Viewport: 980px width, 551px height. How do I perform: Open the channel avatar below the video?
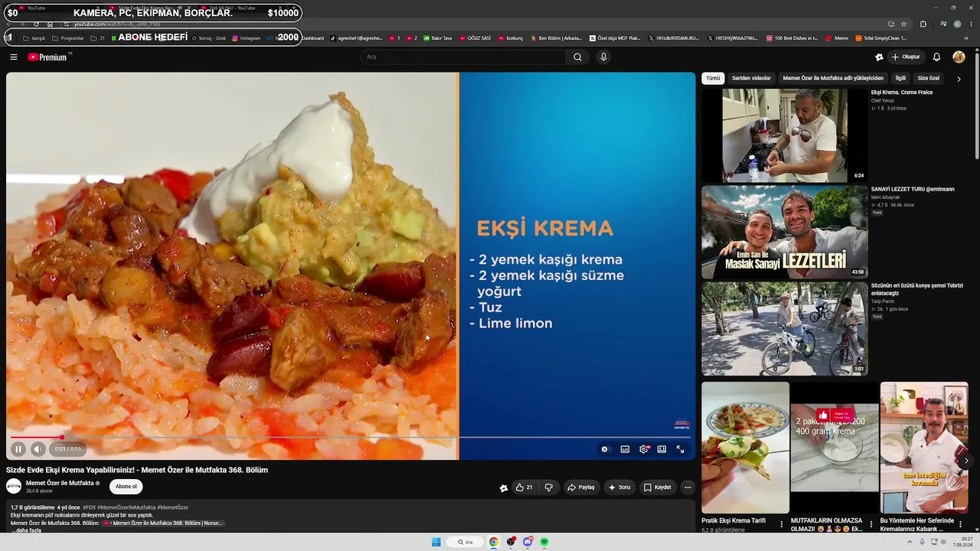pos(14,486)
